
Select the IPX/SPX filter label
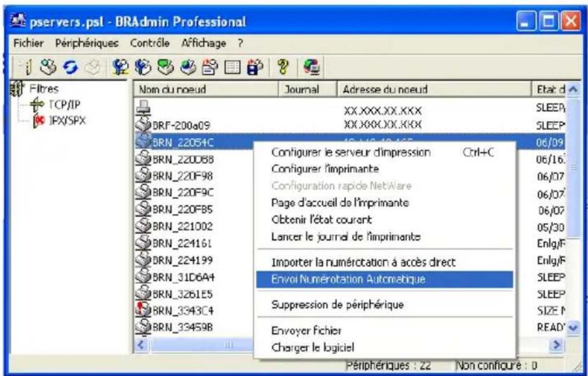(67, 121)
